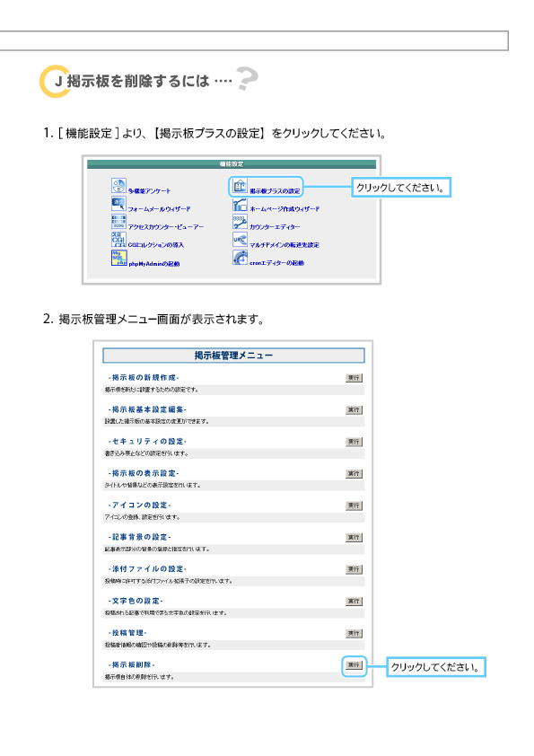Open the ホームページ作成ウィザード icon
The width and height of the screenshot is (534, 756).
[240, 204]
